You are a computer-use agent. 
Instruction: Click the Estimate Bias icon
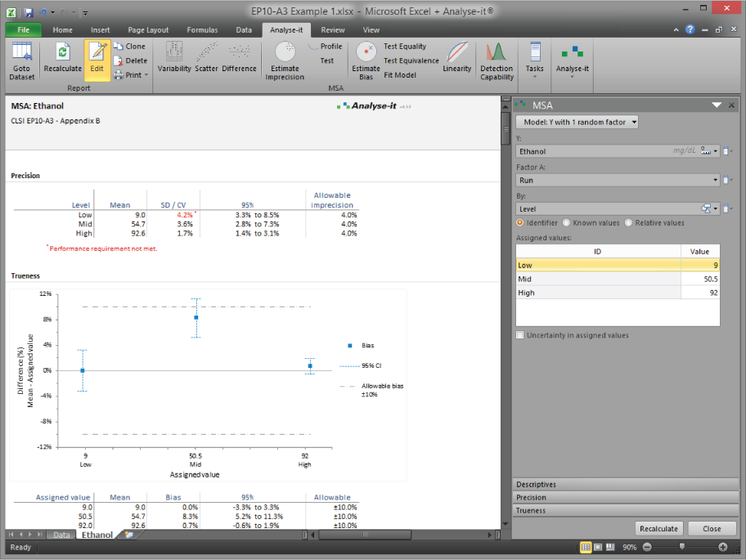point(366,61)
